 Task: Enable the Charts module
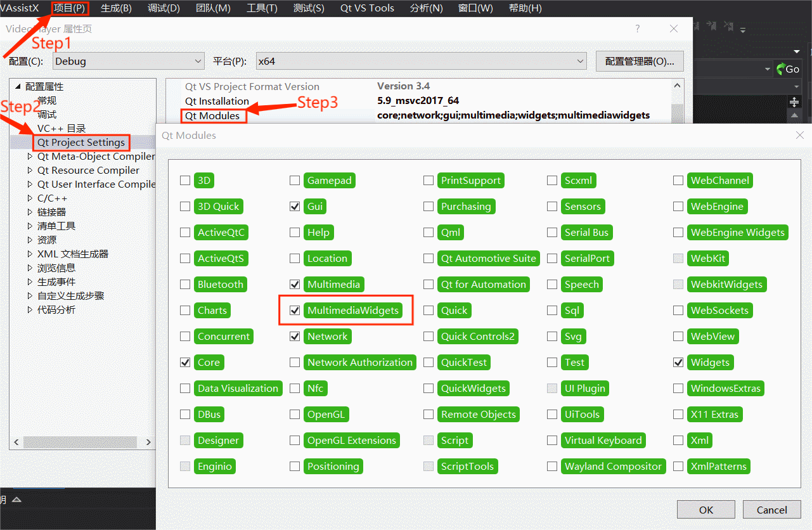click(x=184, y=310)
